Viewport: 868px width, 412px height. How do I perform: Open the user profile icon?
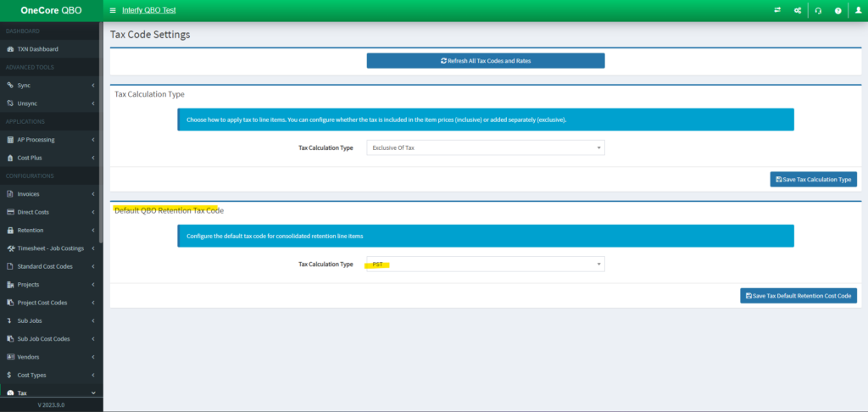(857, 10)
